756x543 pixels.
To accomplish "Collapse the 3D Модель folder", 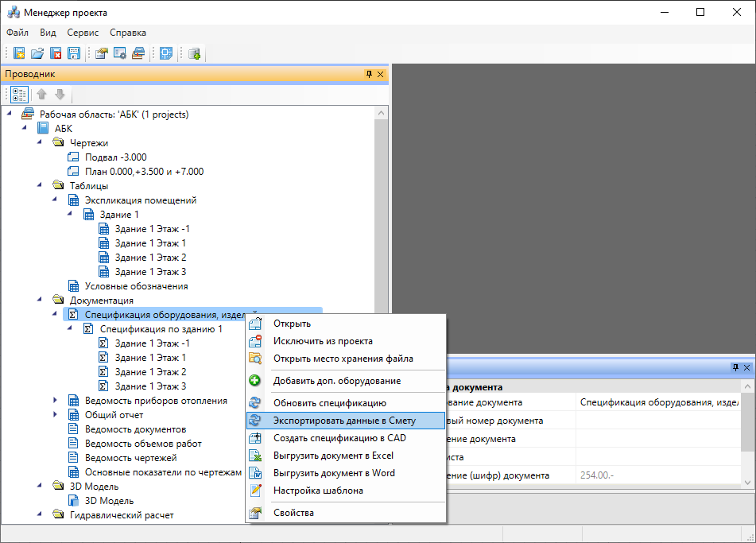I will click(40, 486).
